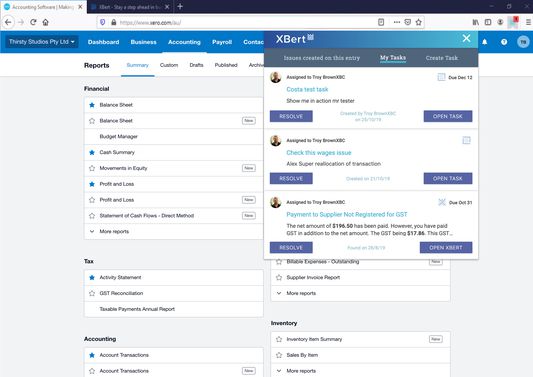Open task for Check this wages issue
The image size is (533, 377).
448,178
